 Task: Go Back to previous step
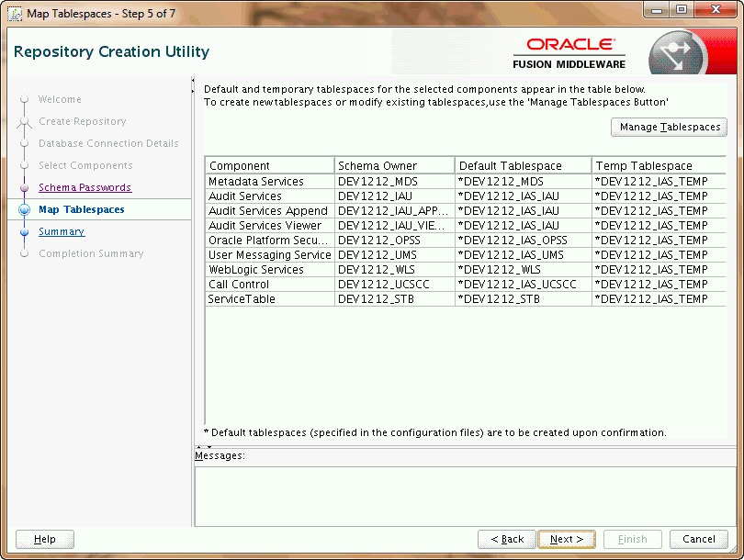(507, 539)
